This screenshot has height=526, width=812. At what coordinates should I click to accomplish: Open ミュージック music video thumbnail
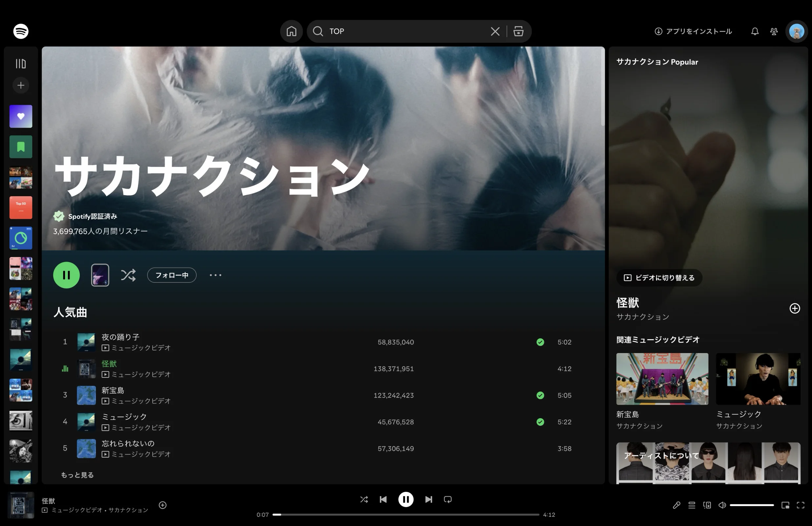[x=758, y=379]
